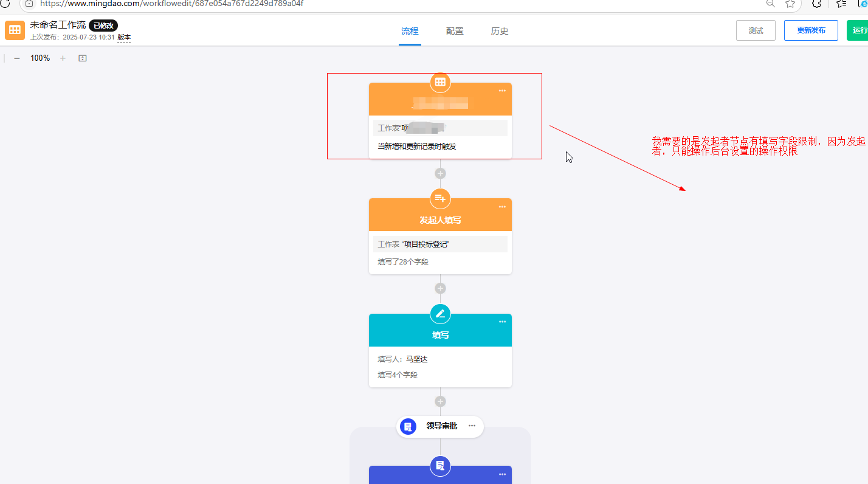Add a node below the 填写 node
The width and height of the screenshot is (868, 484).
click(440, 401)
